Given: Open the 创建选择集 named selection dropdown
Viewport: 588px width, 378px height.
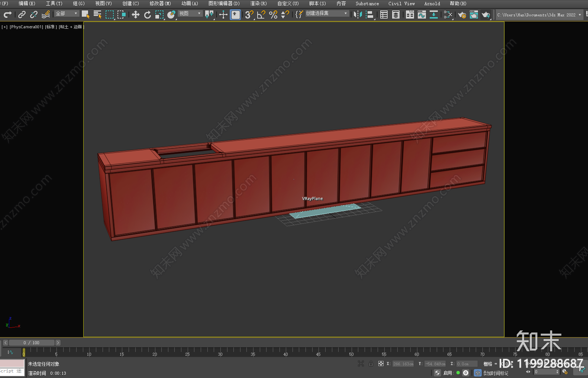Looking at the screenshot, I should (327, 13).
